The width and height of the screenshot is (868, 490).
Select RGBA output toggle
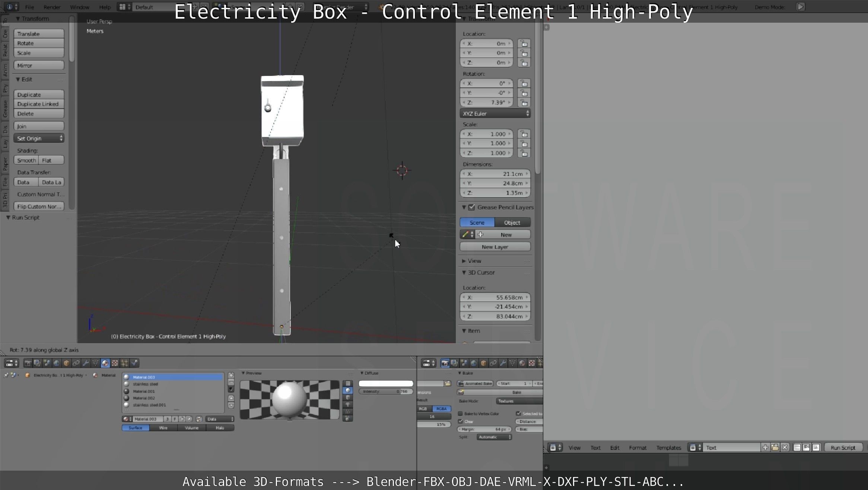pyautogui.click(x=441, y=409)
